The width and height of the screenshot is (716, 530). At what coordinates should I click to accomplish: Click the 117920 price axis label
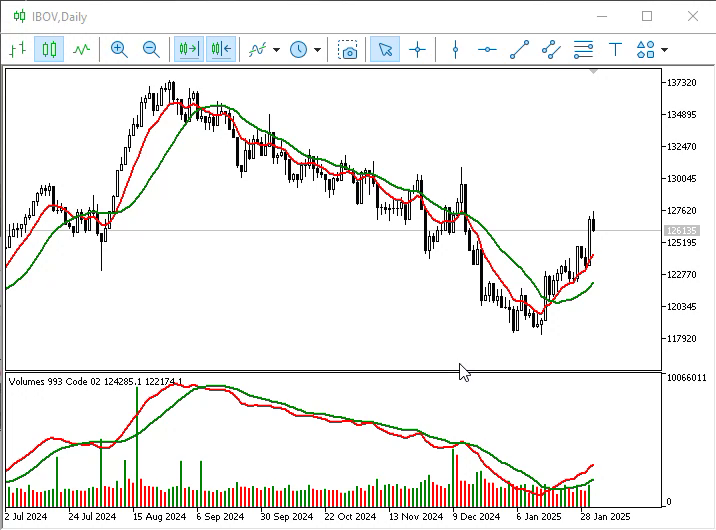(682, 339)
